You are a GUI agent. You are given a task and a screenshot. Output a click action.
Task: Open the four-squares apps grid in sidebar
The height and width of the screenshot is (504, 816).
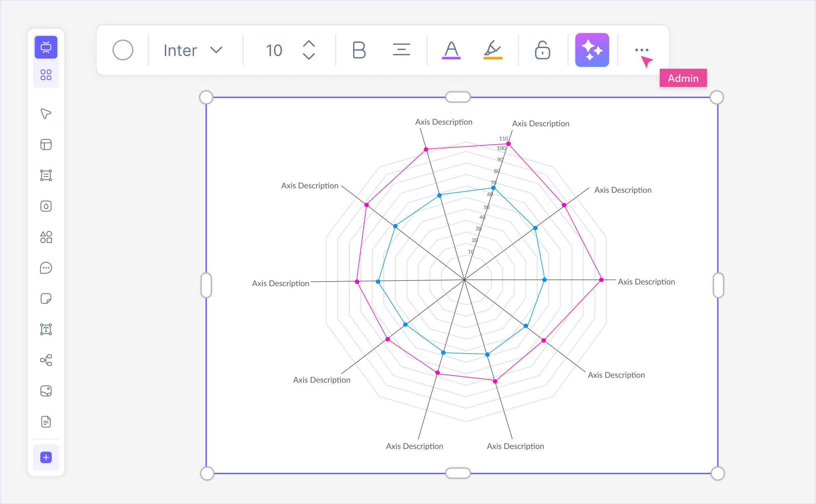click(x=46, y=75)
